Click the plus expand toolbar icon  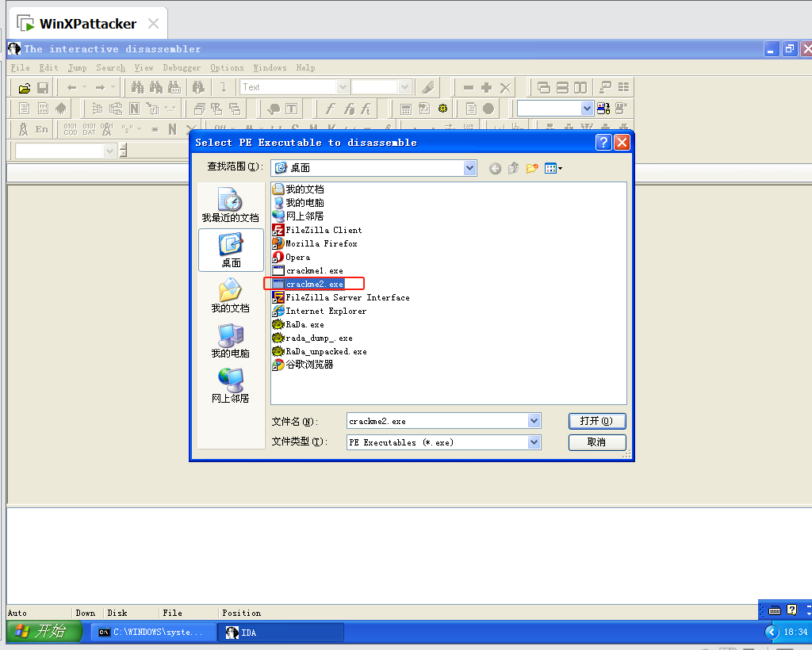pyautogui.click(x=486, y=88)
